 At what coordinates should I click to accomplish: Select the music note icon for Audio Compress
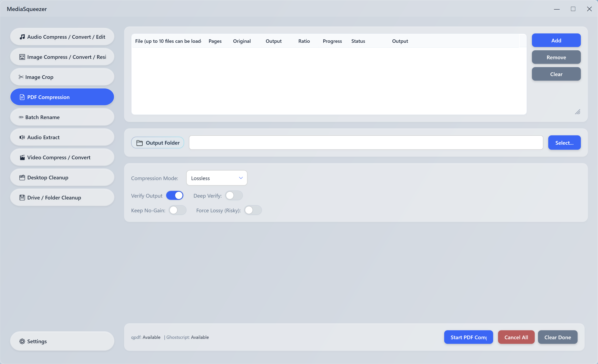pyautogui.click(x=22, y=37)
